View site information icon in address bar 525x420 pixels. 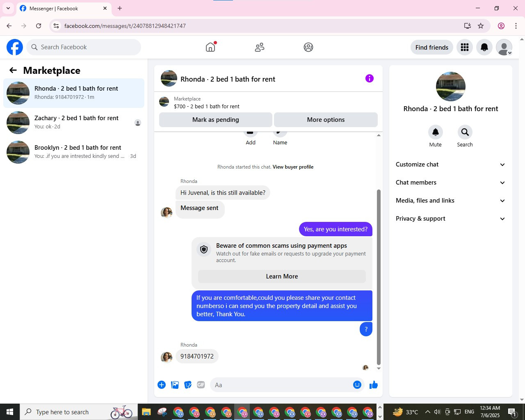[x=56, y=26]
